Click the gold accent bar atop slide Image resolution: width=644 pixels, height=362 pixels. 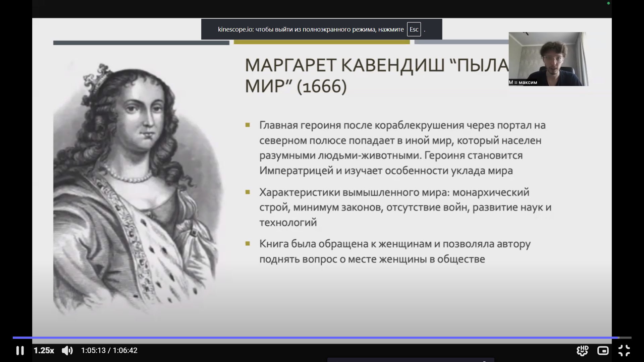point(321,42)
